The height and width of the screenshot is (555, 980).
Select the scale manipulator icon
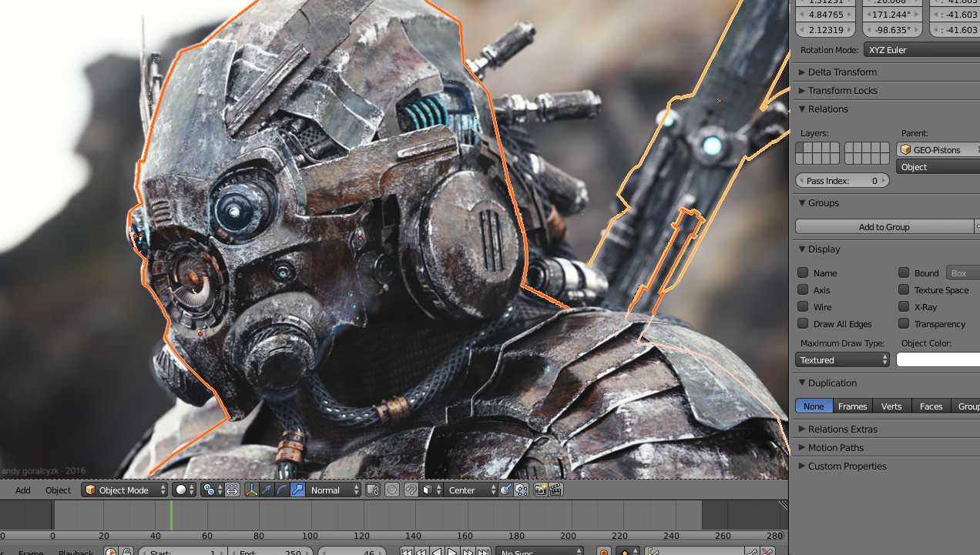(297, 490)
